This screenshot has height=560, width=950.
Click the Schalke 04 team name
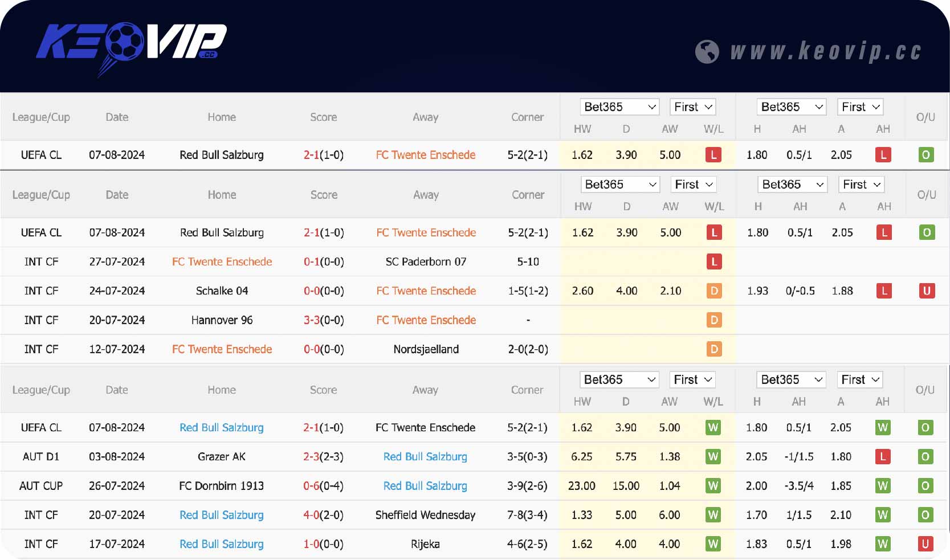[222, 291]
